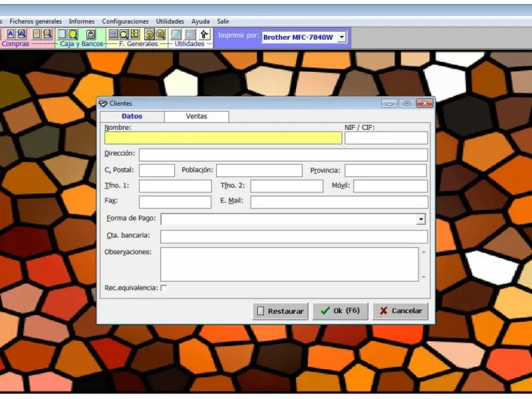The height and width of the screenshot is (399, 532).
Task: Click Observaciones scrollbar up arrow
Action: (424, 252)
